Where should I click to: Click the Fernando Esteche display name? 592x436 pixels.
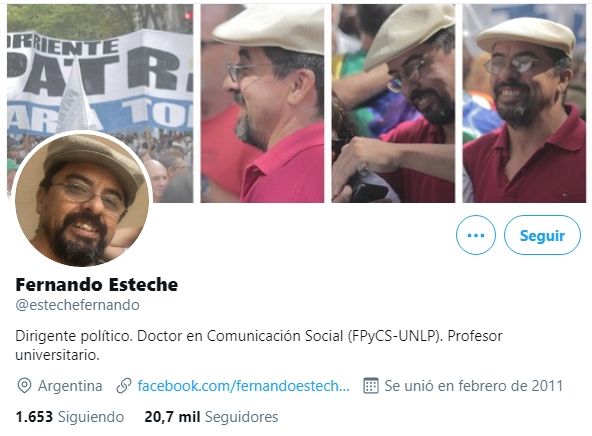click(x=97, y=285)
